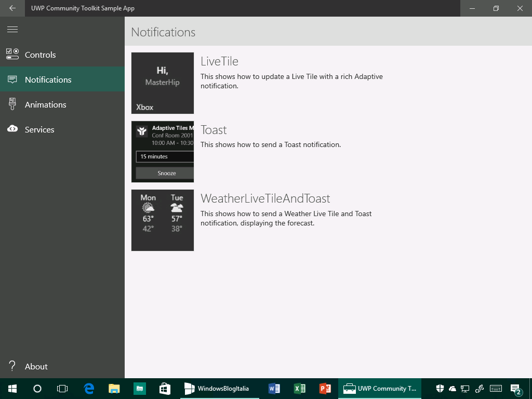Viewport: 532px width, 399px height.
Task: Open OneDrive cloud tray icon
Action: coord(453,389)
